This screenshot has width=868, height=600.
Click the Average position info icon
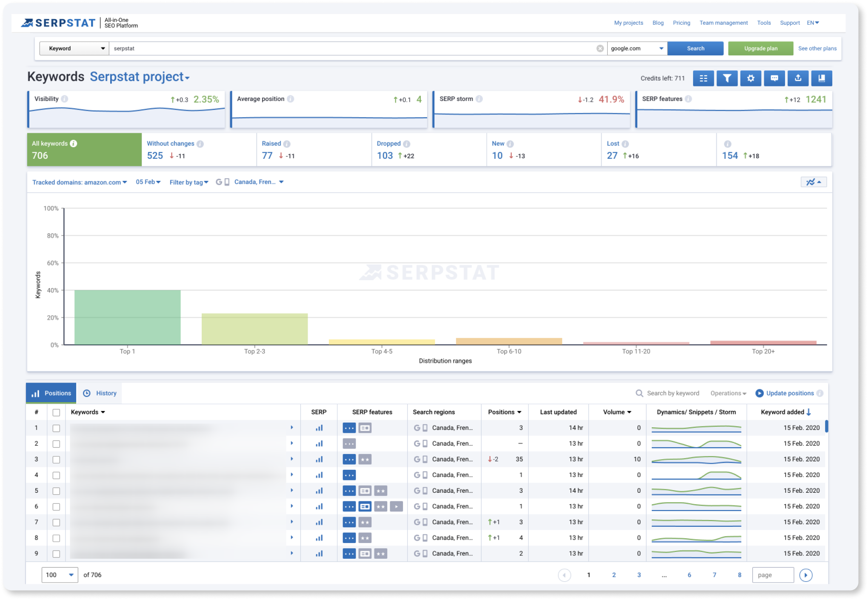click(x=291, y=99)
